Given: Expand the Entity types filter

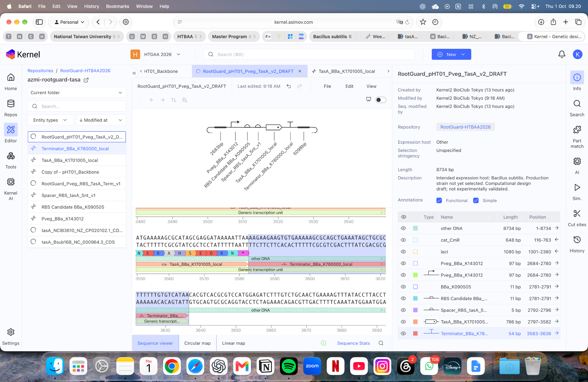Looking at the screenshot, I should 50,120.
